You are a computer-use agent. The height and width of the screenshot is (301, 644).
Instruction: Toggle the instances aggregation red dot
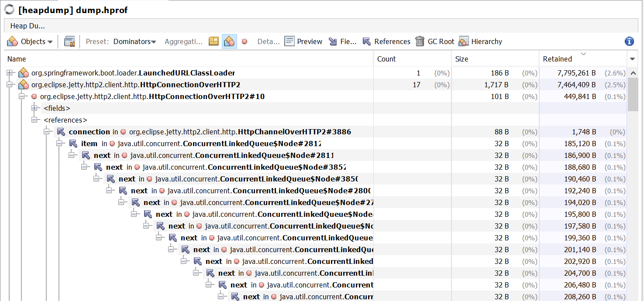click(245, 41)
